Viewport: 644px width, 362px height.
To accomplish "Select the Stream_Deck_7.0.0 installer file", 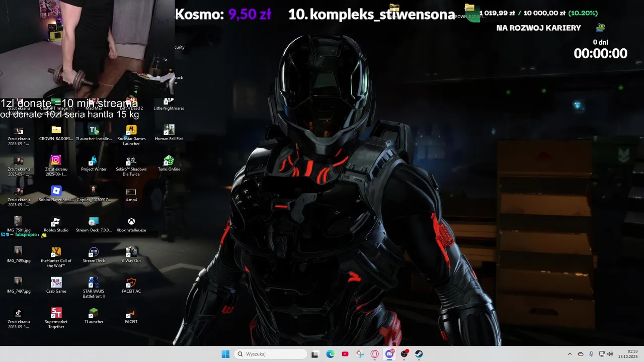I will click(x=94, y=225).
